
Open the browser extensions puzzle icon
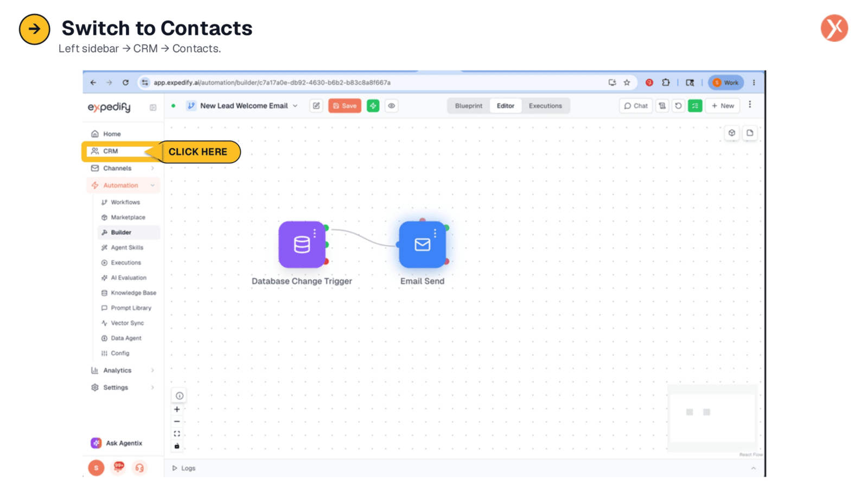(666, 82)
